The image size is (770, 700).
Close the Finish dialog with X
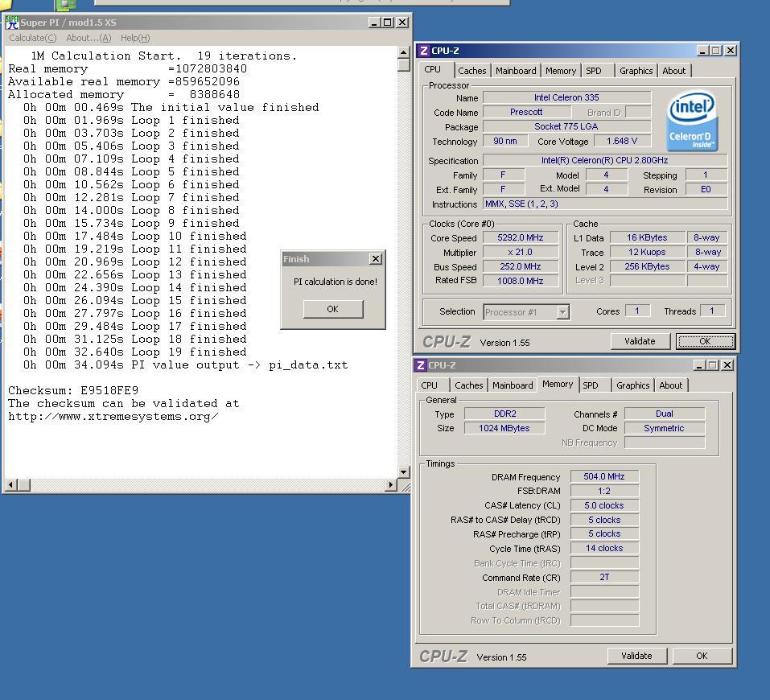(x=376, y=259)
